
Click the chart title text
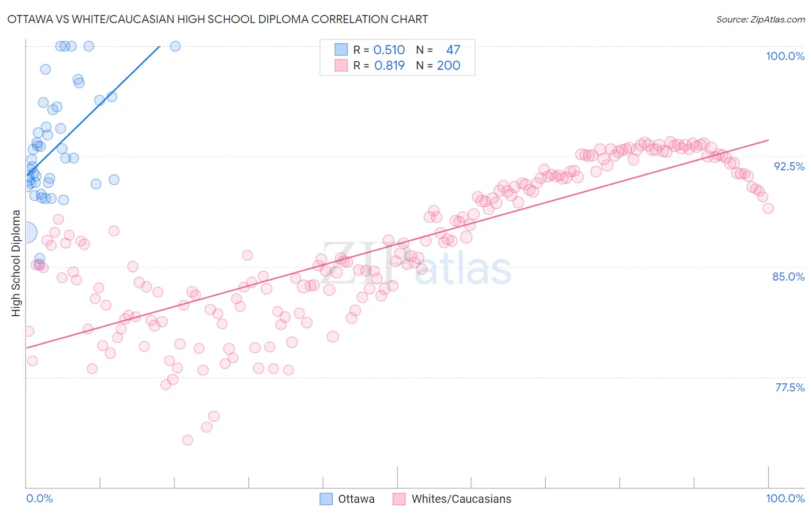coord(217,19)
